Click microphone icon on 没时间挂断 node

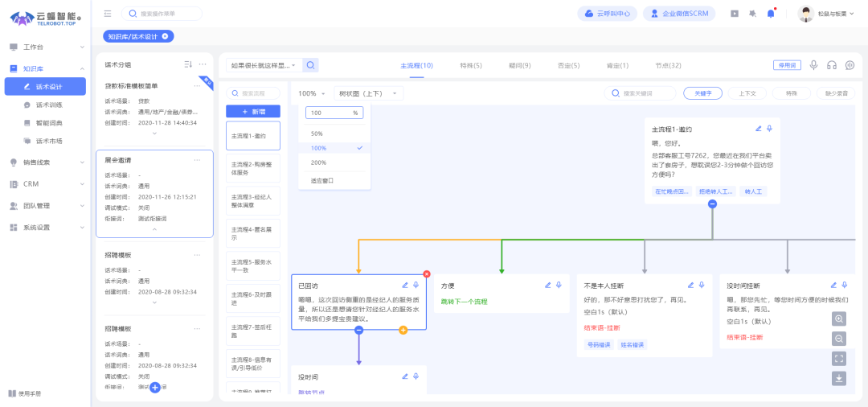(x=844, y=286)
